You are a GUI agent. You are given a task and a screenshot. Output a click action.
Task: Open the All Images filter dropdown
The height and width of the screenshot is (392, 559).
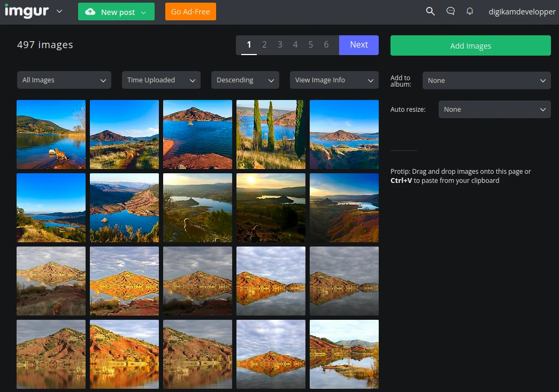pos(64,80)
